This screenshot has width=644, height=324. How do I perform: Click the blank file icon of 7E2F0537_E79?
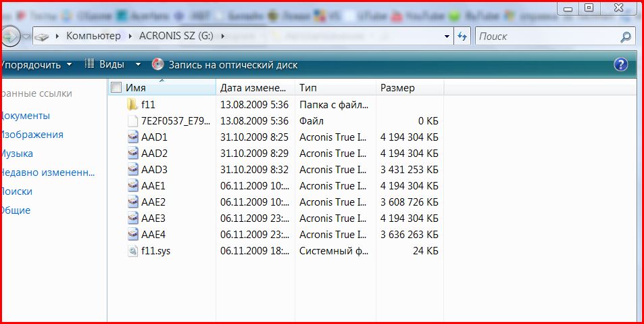click(x=132, y=121)
